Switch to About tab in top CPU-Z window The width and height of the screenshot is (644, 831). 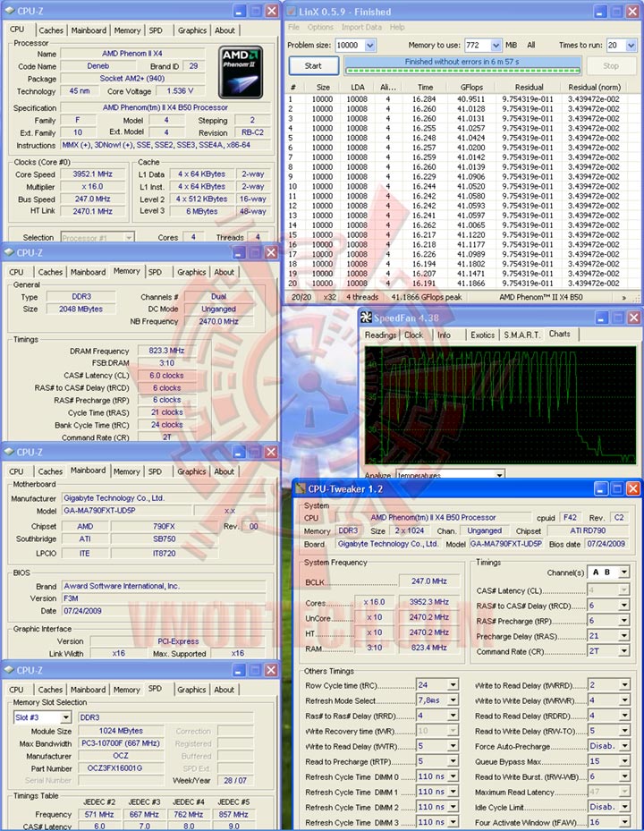coord(225,30)
